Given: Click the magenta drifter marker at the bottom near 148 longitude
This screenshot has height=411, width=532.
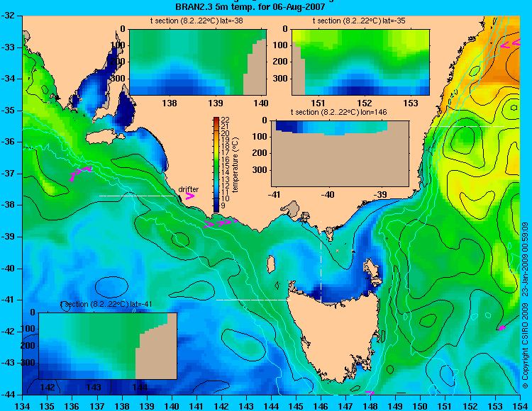Looking at the screenshot, I should (370, 393).
